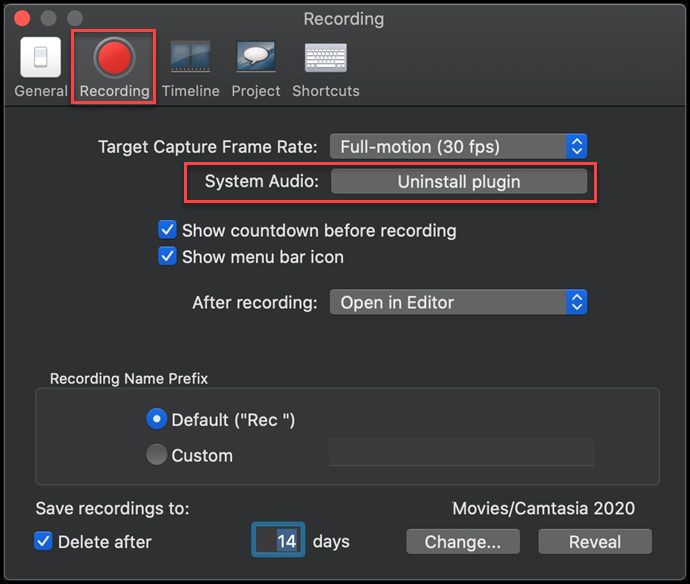
Task: Click the Uninstall plugin button
Action: (459, 182)
